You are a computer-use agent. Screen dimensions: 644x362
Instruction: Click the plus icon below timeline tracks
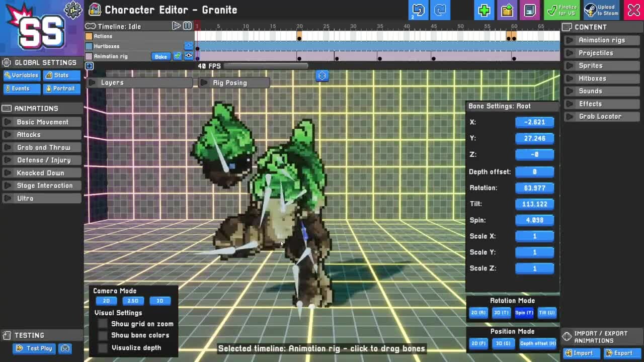[89, 66]
